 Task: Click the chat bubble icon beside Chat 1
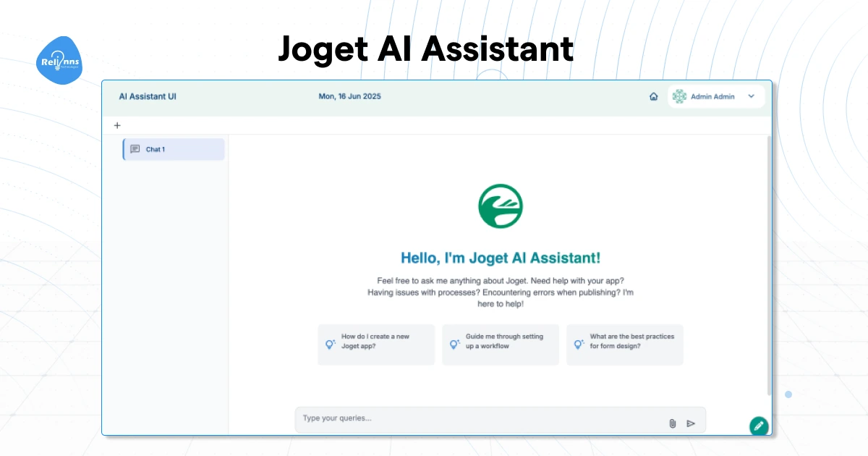click(135, 149)
